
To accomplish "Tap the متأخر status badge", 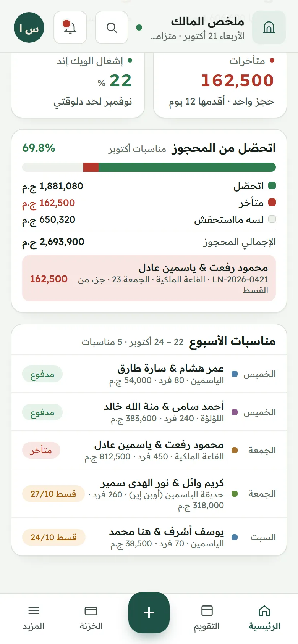I will [x=41, y=450].
